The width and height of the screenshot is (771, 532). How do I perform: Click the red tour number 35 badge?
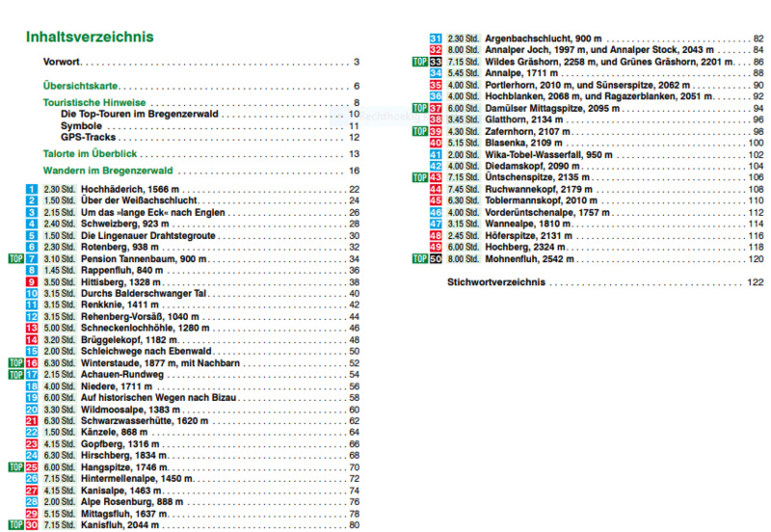click(x=436, y=85)
